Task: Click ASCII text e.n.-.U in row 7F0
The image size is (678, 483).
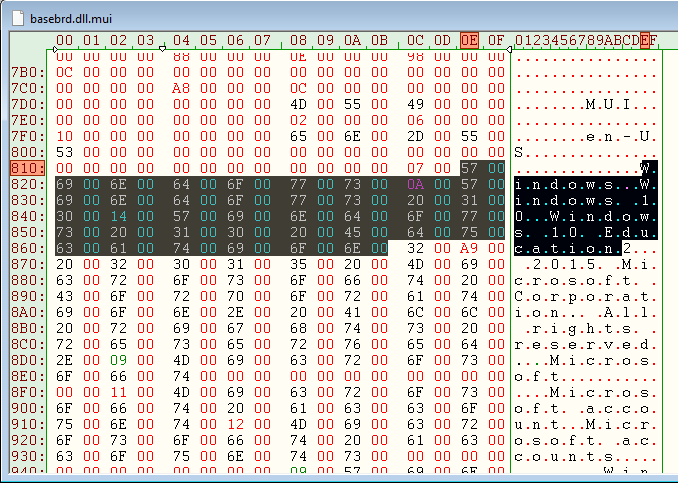Action: click(x=618, y=136)
